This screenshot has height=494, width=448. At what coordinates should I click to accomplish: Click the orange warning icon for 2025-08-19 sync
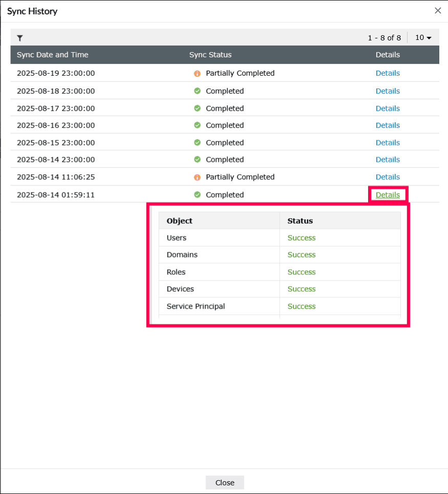point(197,73)
